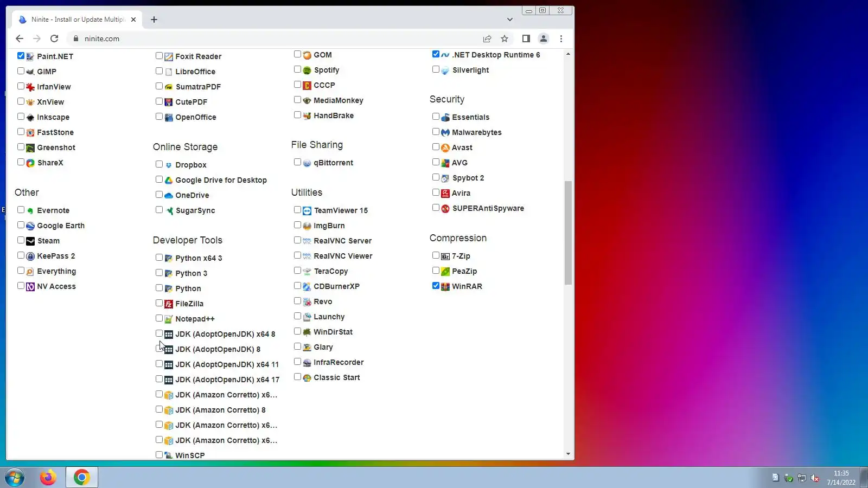Click the ShareX icon
Screen dimensions: 868x488
coord(30,163)
